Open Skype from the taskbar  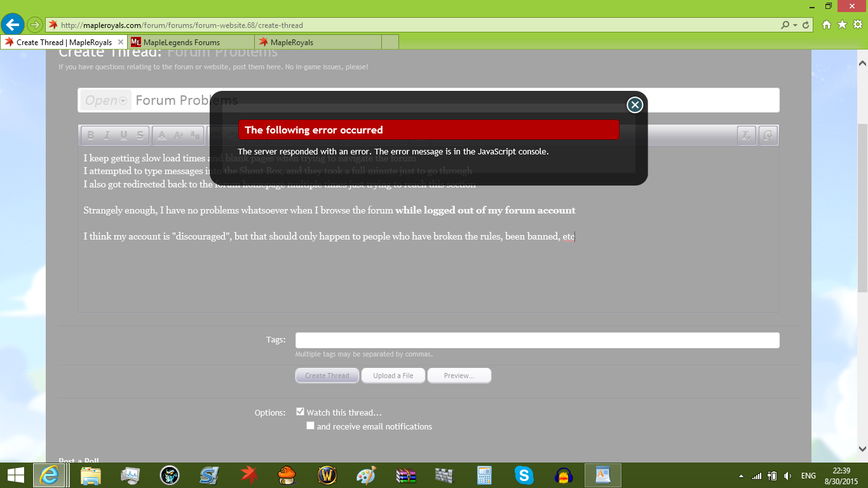pyautogui.click(x=524, y=475)
